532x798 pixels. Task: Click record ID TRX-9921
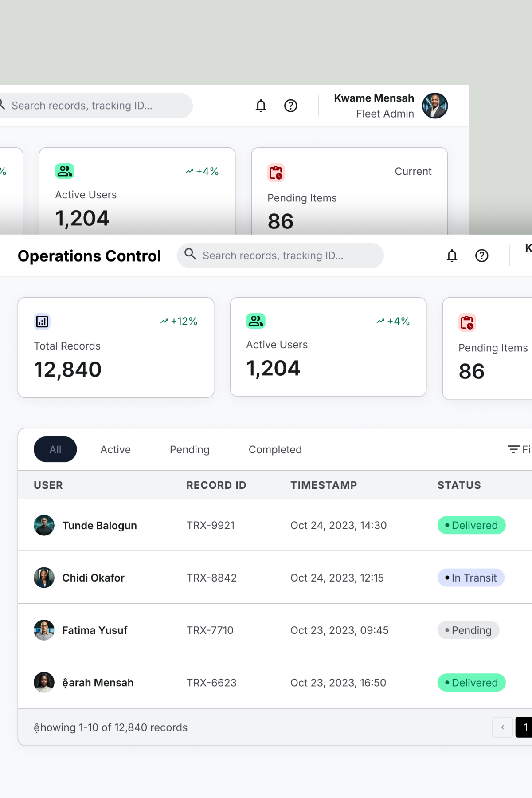(x=211, y=525)
